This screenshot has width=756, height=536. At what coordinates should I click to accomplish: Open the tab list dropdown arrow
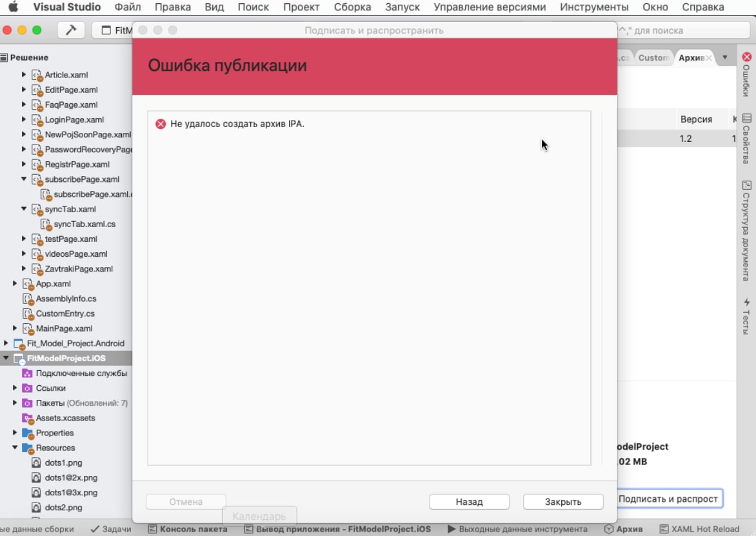(724, 57)
